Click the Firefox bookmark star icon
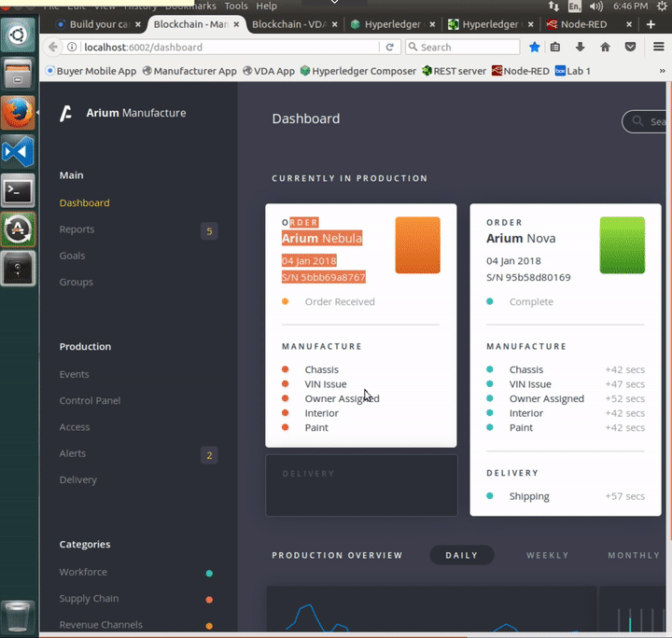 [534, 47]
